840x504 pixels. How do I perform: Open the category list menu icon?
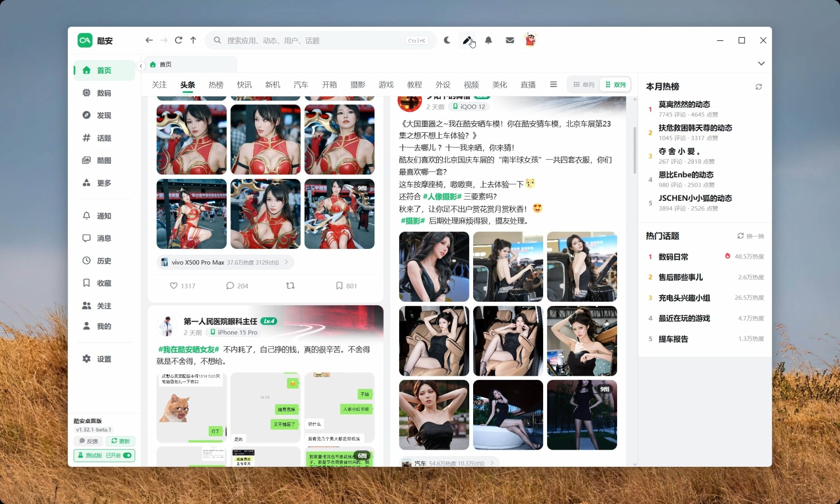click(x=553, y=84)
